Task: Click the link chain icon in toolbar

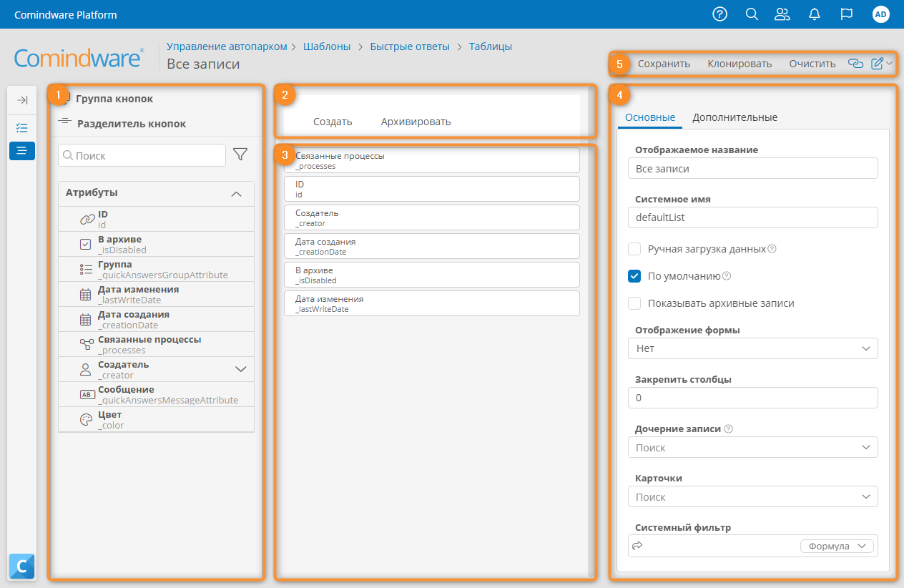Action: [x=855, y=64]
